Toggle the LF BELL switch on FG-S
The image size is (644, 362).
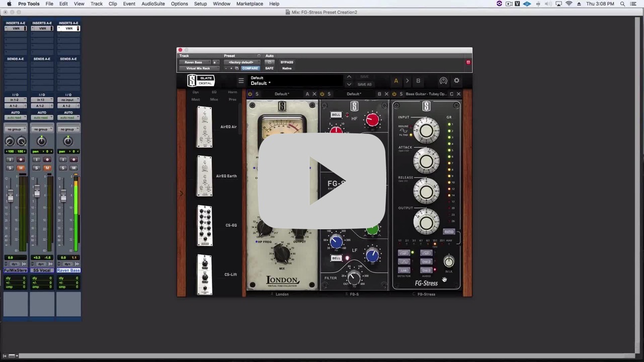[x=336, y=258]
